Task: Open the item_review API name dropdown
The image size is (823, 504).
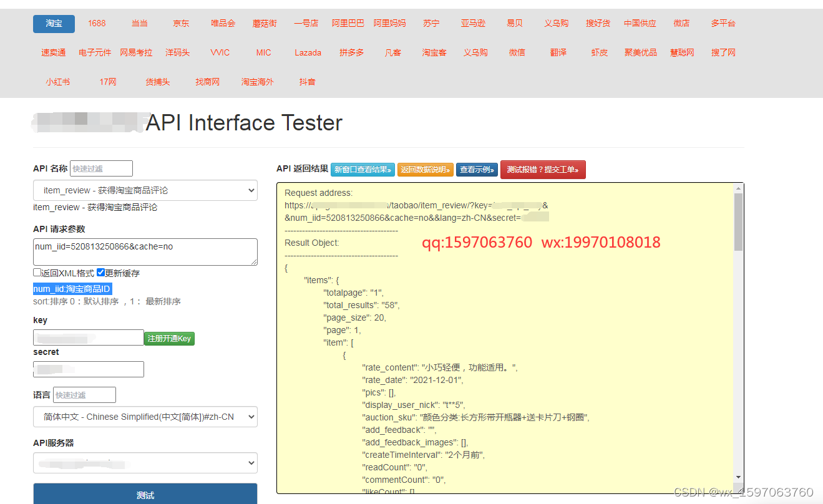Action: tap(145, 190)
